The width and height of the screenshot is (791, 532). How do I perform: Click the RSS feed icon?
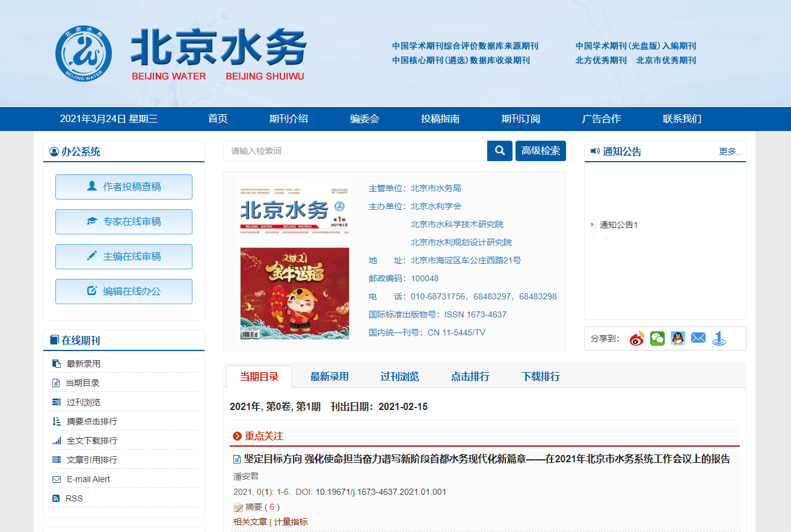click(x=56, y=498)
